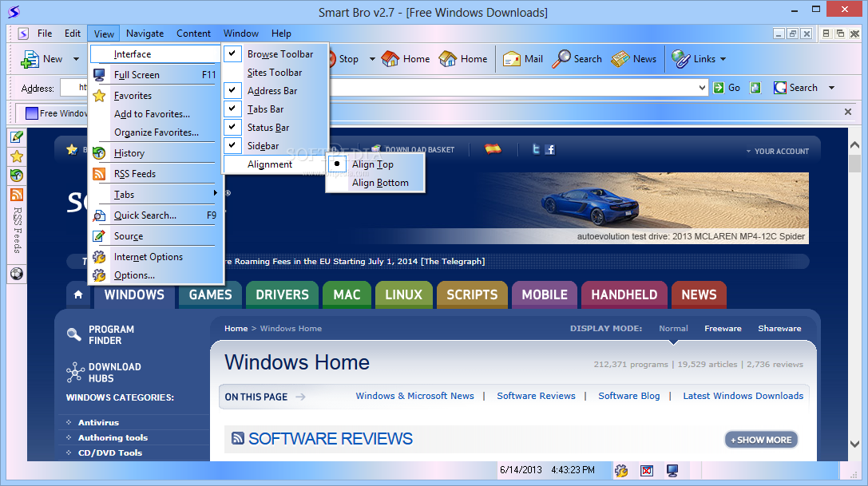Select Align Bottom option

click(376, 182)
